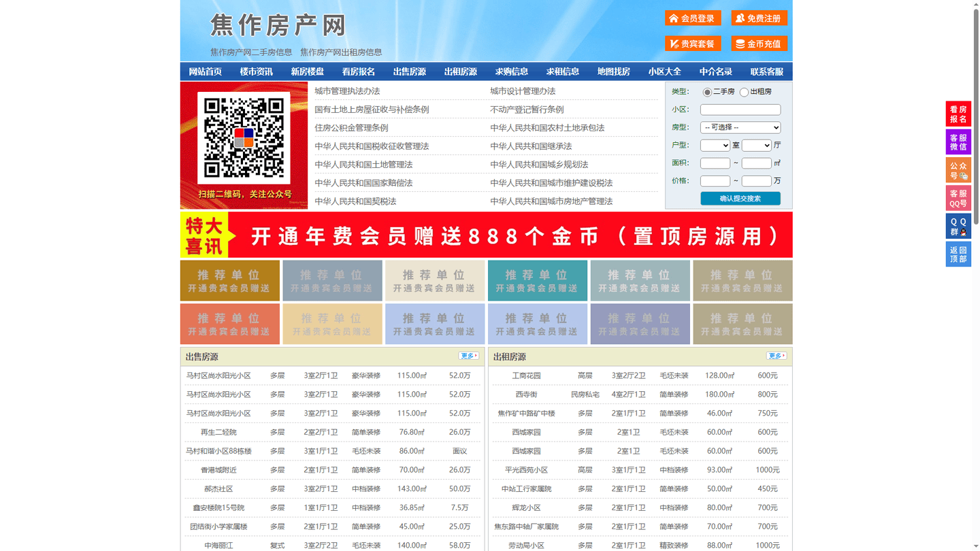Open 出售房源 in the navigation bar
980x551 pixels.
click(410, 71)
